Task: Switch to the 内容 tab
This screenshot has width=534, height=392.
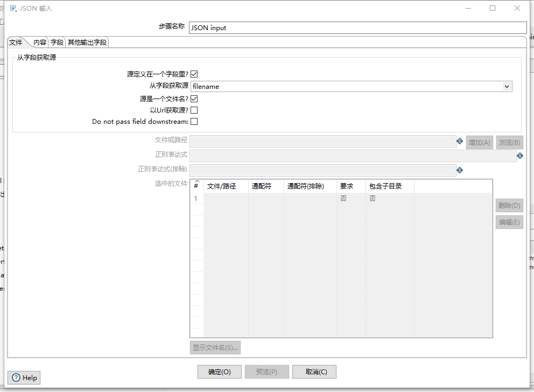Action: click(39, 41)
